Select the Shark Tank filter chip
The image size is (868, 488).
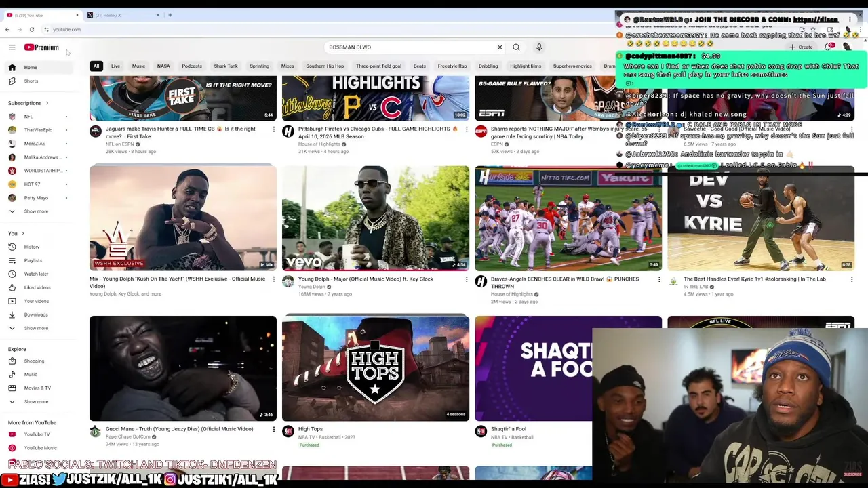[226, 66]
